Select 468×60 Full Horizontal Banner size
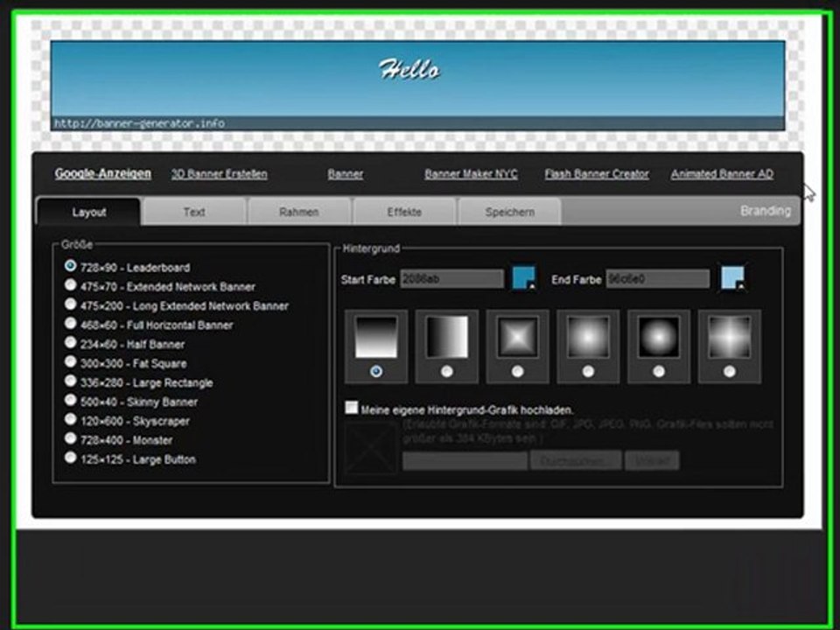840x630 pixels. pyautogui.click(x=70, y=324)
